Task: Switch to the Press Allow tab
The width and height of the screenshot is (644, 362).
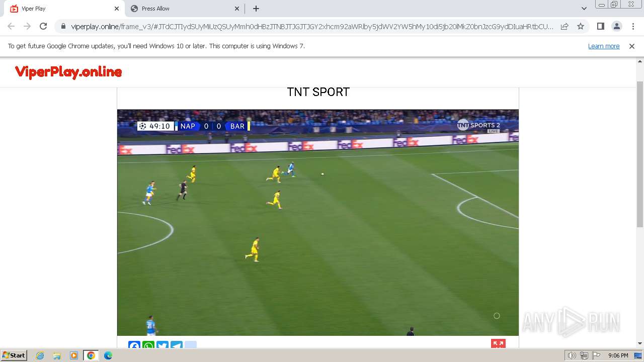Action: tap(185, 9)
